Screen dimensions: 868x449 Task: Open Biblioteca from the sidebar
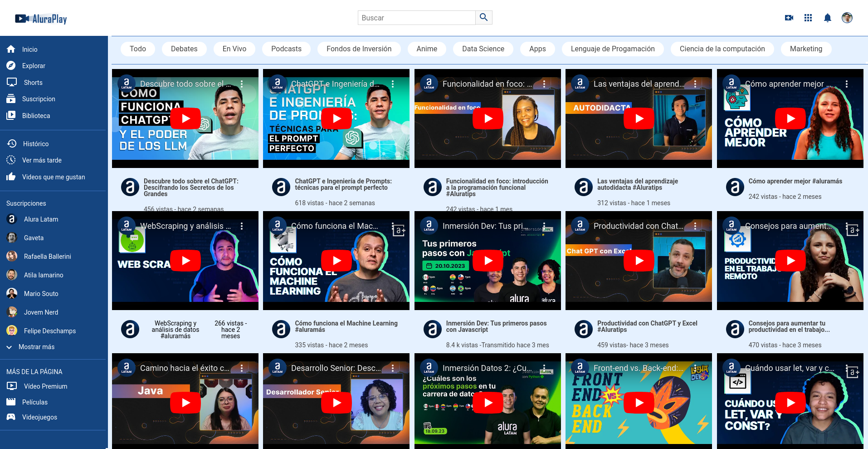36,115
